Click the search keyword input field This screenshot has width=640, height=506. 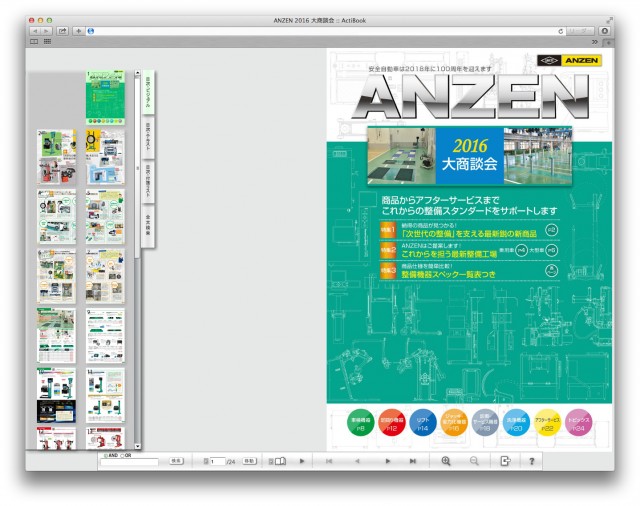[x=129, y=462]
